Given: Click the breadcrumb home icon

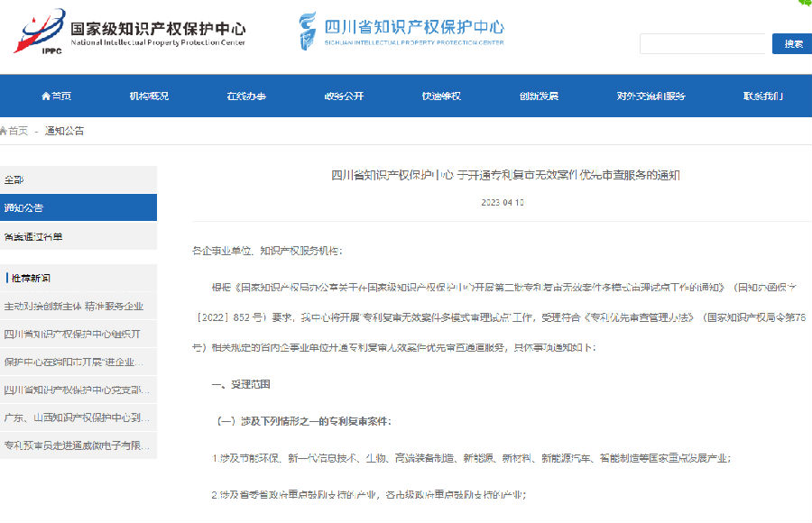Looking at the screenshot, I should pos(4,132).
